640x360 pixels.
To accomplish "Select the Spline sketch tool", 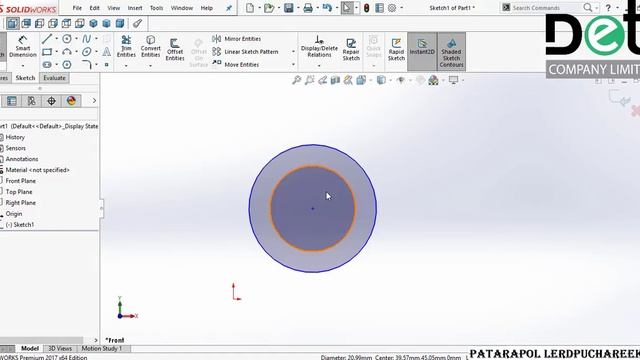I will (87, 39).
